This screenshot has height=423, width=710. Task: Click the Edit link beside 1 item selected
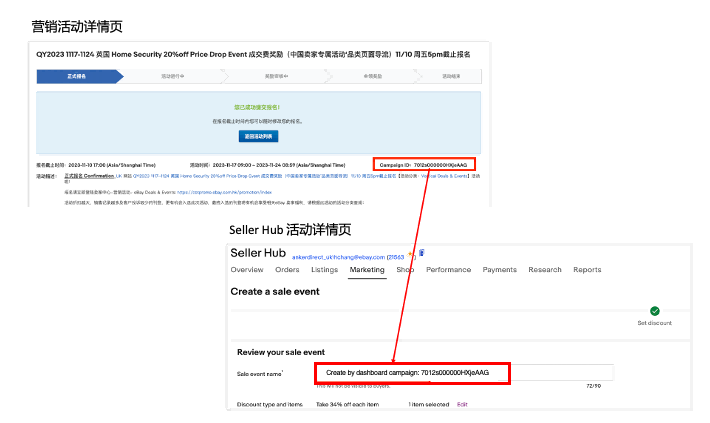pos(462,404)
